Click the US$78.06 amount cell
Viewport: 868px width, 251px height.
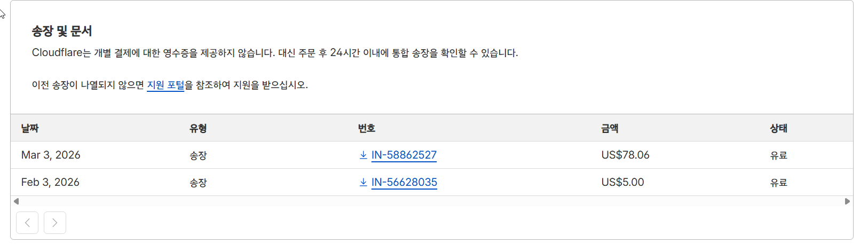tap(626, 155)
